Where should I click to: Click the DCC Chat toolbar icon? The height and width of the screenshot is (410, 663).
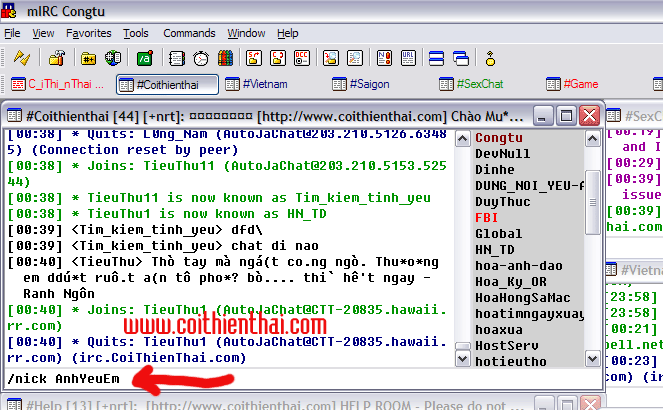click(x=278, y=58)
